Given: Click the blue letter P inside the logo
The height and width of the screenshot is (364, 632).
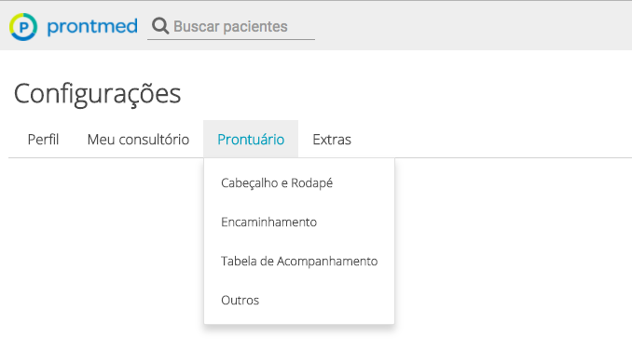Looking at the screenshot, I should (x=24, y=27).
